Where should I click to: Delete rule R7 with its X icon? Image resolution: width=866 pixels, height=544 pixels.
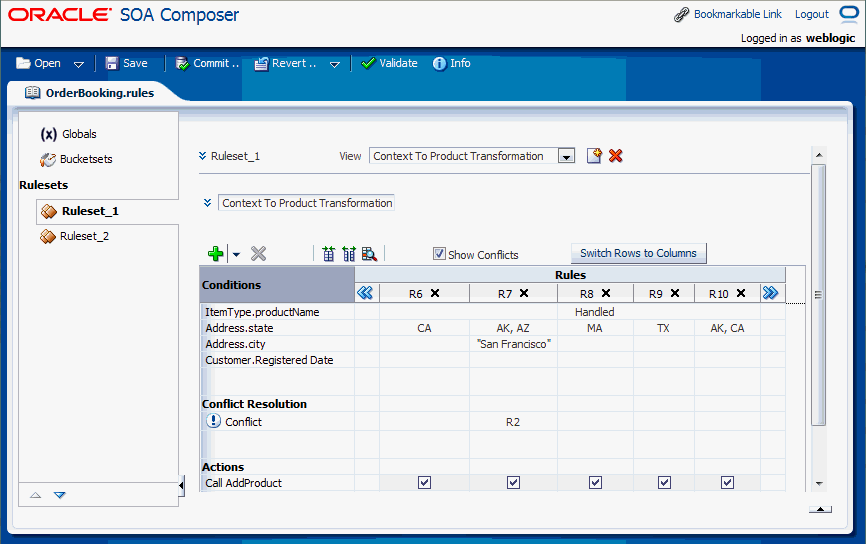(524, 293)
